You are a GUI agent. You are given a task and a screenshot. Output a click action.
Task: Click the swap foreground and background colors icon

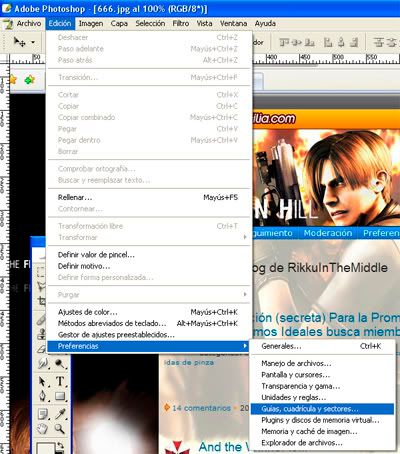60,446
